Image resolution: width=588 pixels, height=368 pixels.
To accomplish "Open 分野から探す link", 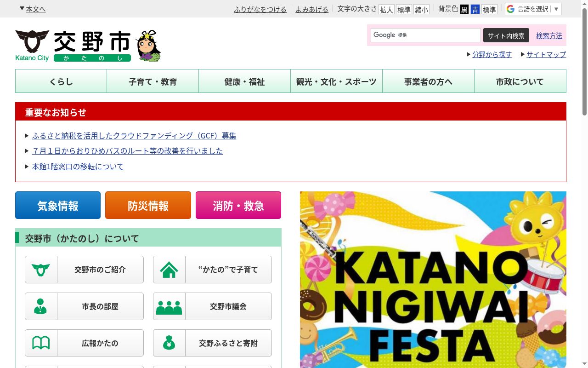I will [492, 54].
